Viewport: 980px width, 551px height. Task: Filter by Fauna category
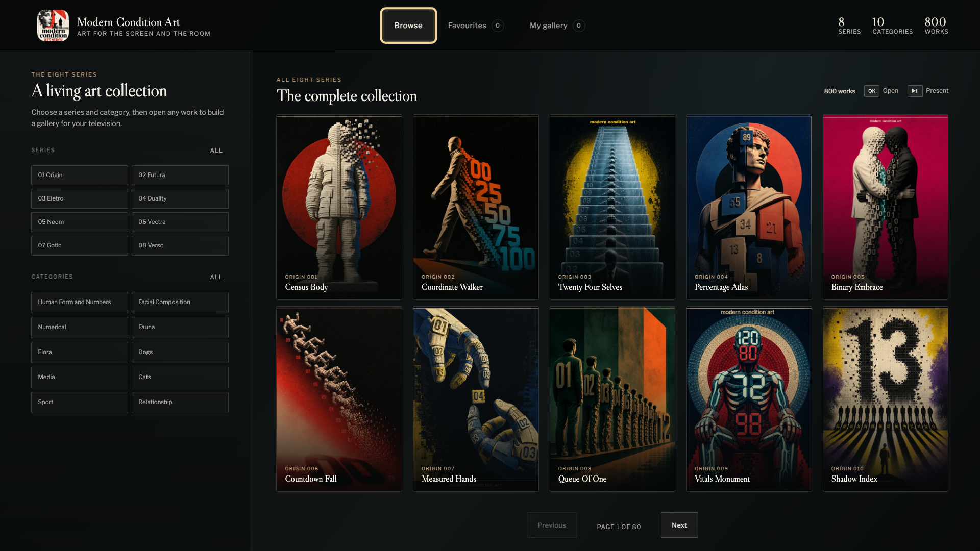(x=180, y=327)
